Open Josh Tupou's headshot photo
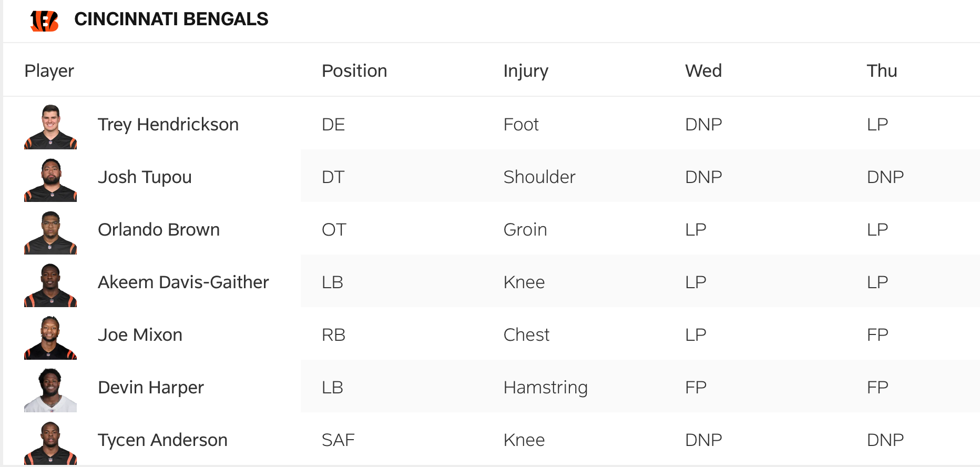The image size is (980, 467). pos(50,180)
